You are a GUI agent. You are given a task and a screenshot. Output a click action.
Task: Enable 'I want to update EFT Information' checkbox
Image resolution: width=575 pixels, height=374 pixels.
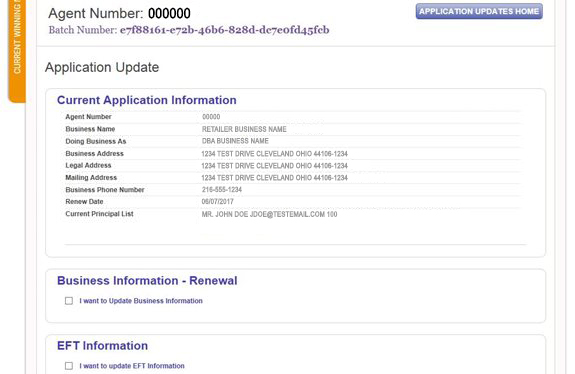click(69, 366)
